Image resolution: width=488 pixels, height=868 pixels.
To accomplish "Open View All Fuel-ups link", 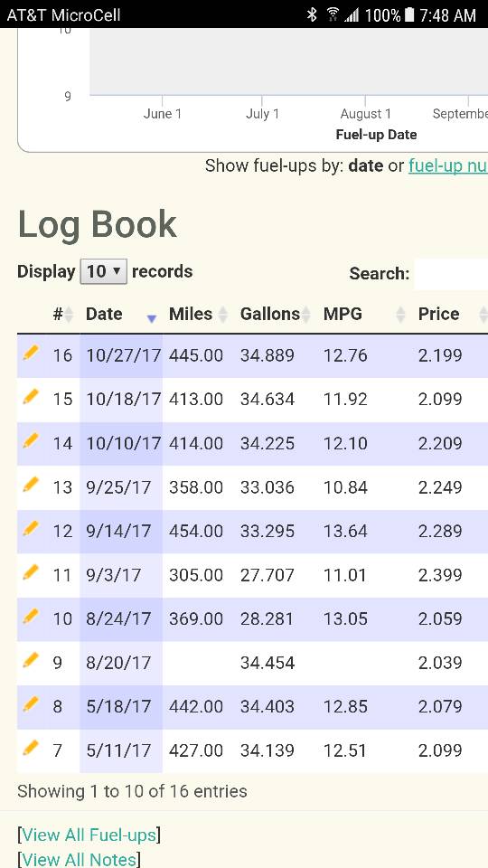I will pos(89,835).
